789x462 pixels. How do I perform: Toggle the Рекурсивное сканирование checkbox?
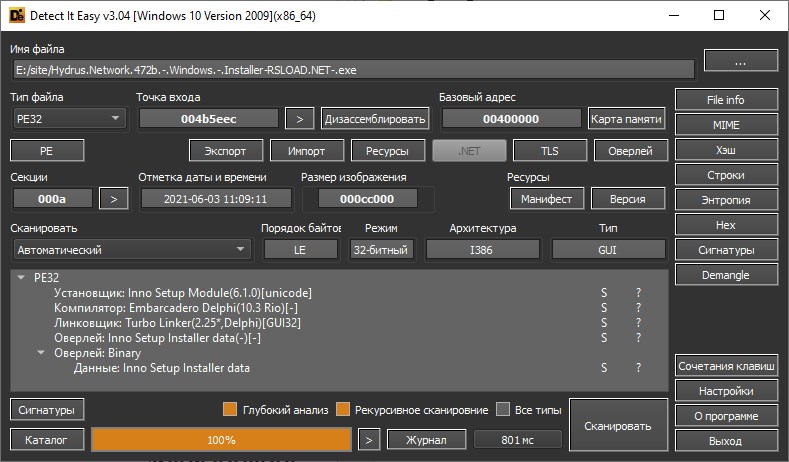tap(343, 410)
